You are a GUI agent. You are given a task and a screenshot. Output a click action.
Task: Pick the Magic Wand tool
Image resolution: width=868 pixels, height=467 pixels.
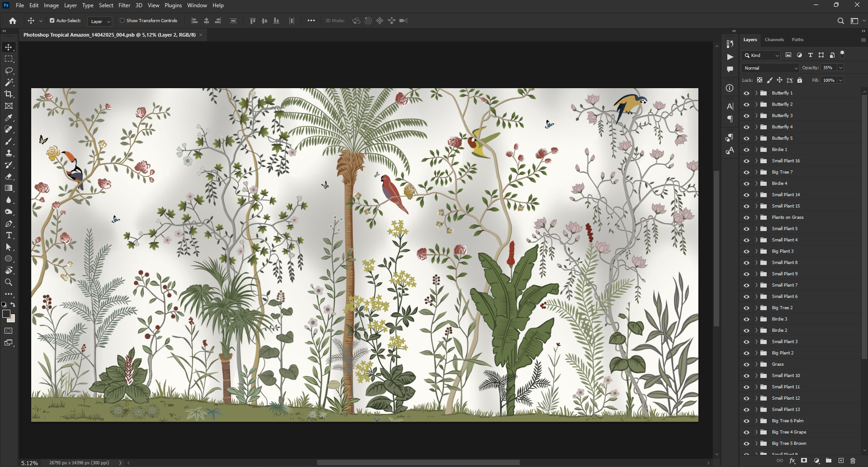click(9, 82)
